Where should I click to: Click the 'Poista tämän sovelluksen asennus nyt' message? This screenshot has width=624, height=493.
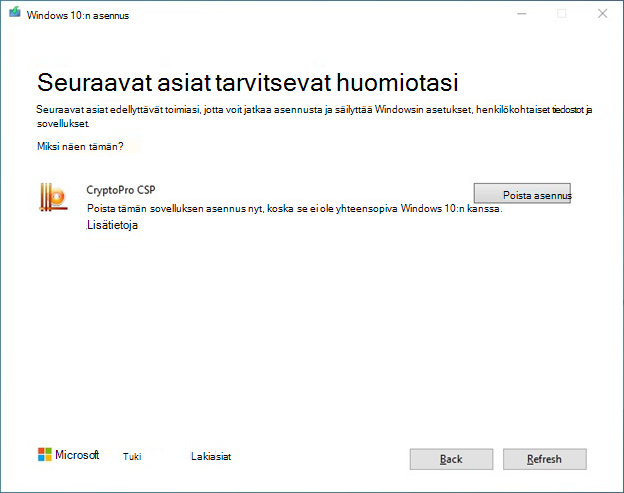pyautogui.click(x=294, y=209)
